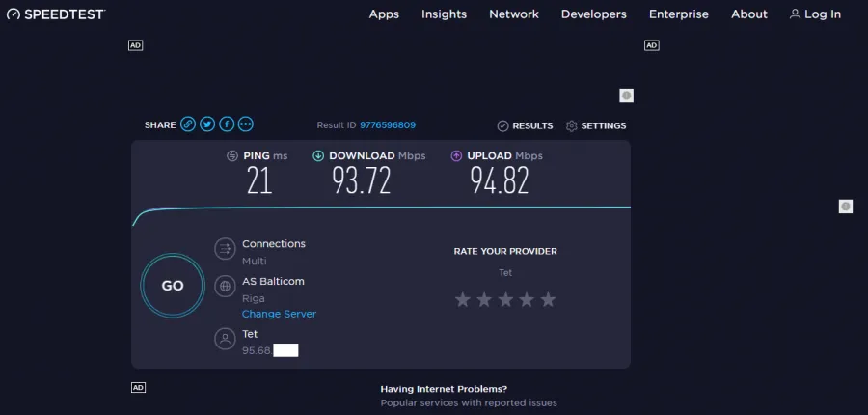Click the download arrow icon
This screenshot has height=415, width=868.
click(318, 156)
